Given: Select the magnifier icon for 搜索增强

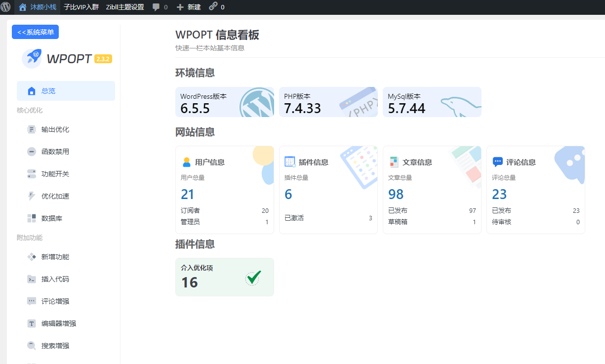Looking at the screenshot, I should (32, 346).
